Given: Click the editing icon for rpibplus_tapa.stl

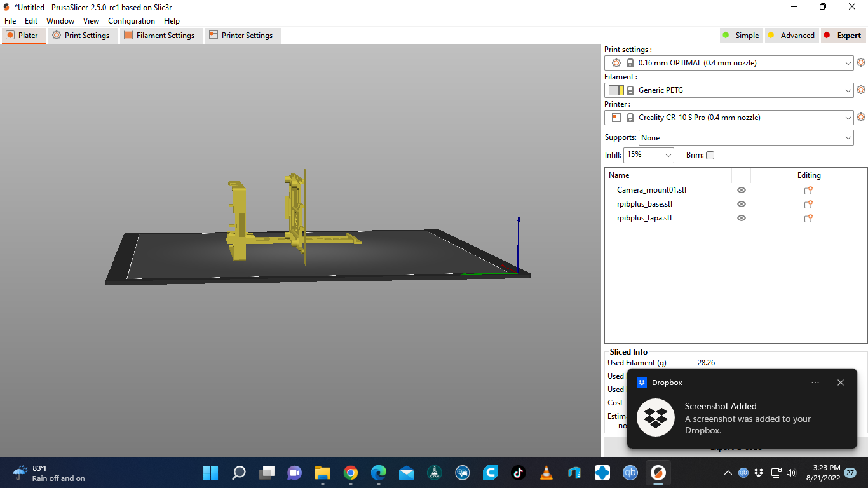Looking at the screenshot, I should tap(808, 218).
